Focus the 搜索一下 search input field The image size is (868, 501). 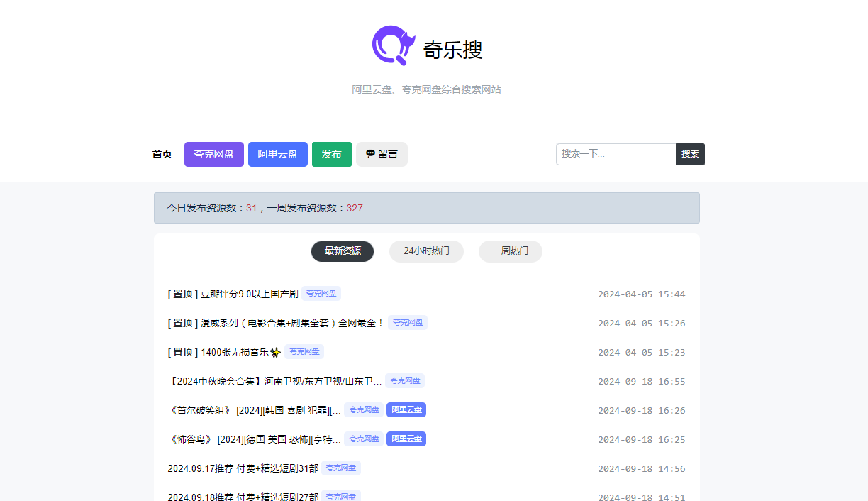coord(616,154)
